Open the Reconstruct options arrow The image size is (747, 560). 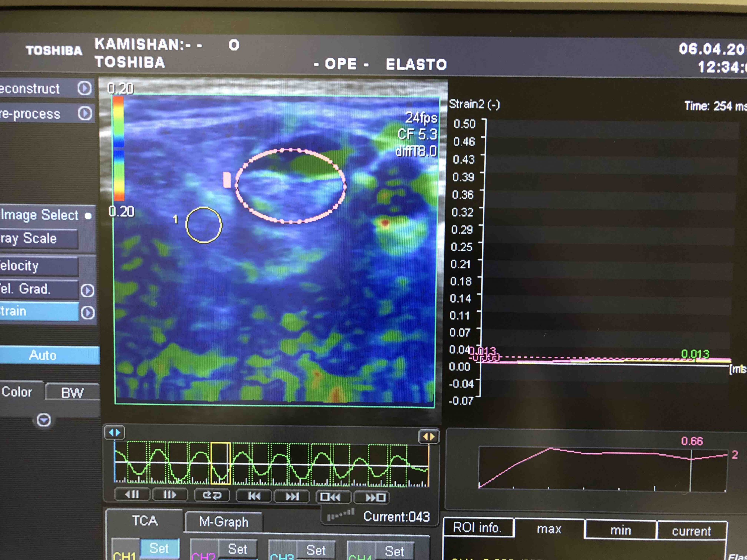click(84, 88)
